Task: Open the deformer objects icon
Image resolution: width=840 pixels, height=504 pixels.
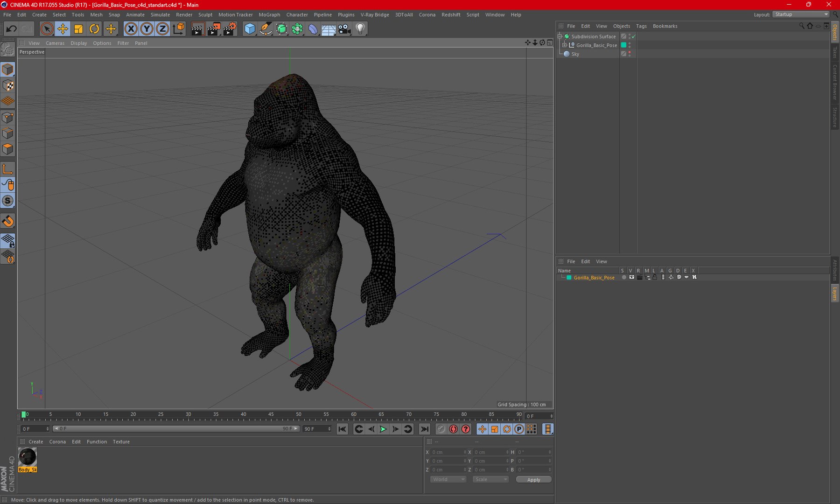Action: (313, 29)
